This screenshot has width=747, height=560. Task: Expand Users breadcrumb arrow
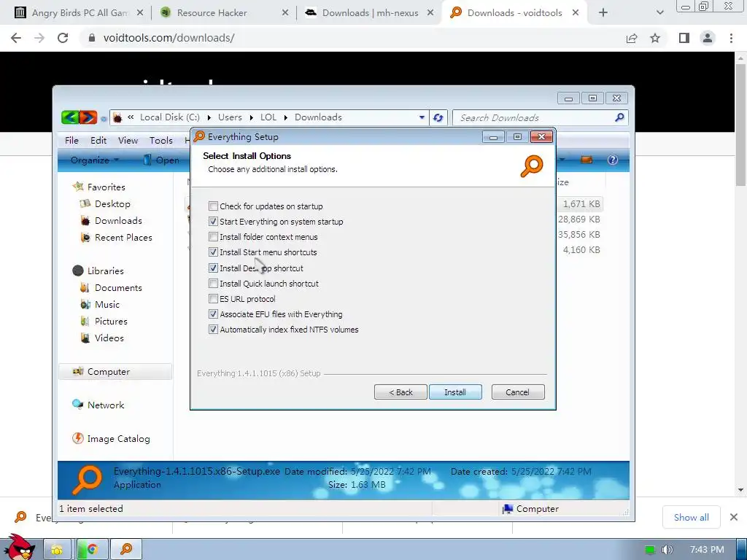click(x=251, y=117)
